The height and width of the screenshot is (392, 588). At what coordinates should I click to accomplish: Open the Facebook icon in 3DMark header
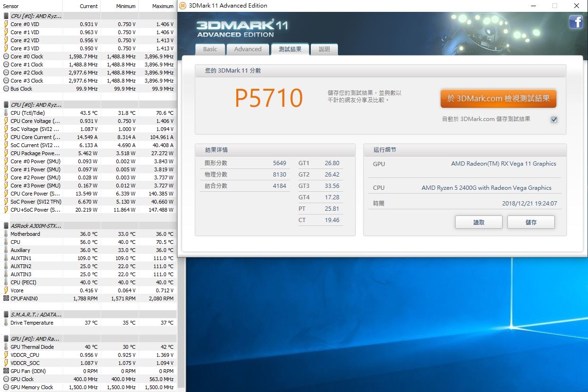coord(576,22)
